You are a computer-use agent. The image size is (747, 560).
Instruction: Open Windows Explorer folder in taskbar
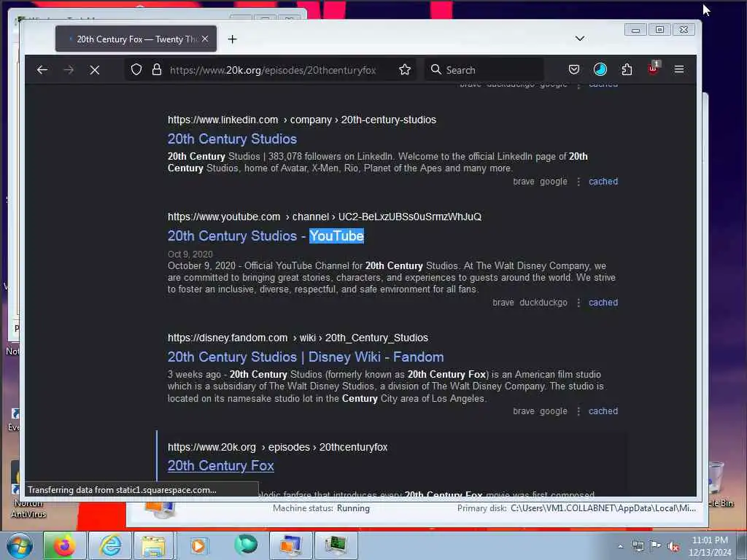point(153,545)
